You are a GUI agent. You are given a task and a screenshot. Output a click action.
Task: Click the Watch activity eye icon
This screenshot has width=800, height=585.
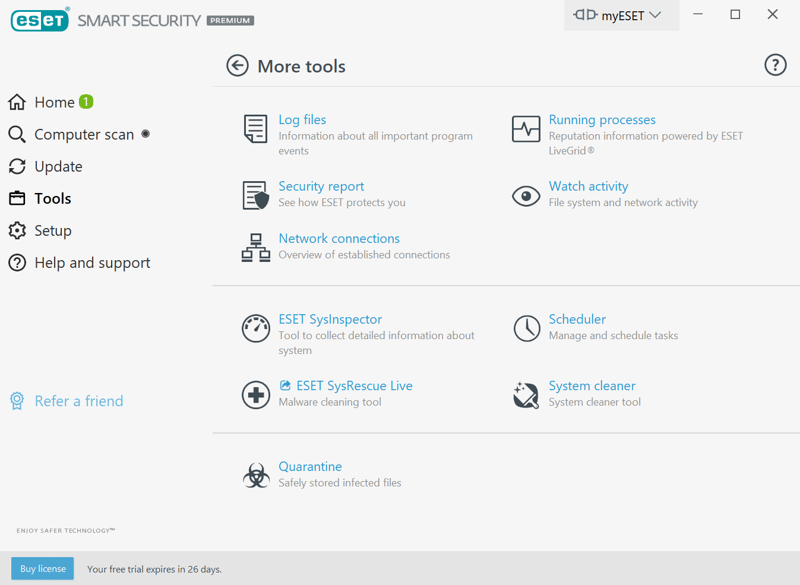pyautogui.click(x=526, y=196)
